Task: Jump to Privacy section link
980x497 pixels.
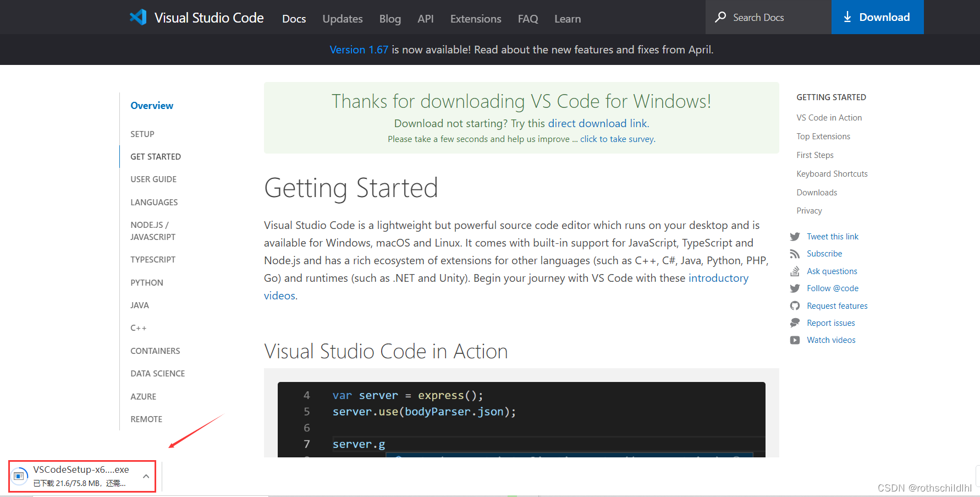Action: pos(809,211)
